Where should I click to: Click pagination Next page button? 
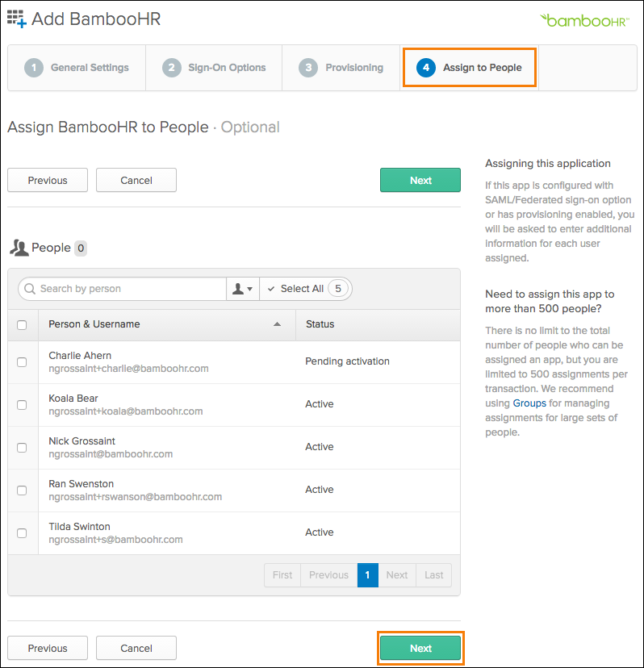[397, 575]
